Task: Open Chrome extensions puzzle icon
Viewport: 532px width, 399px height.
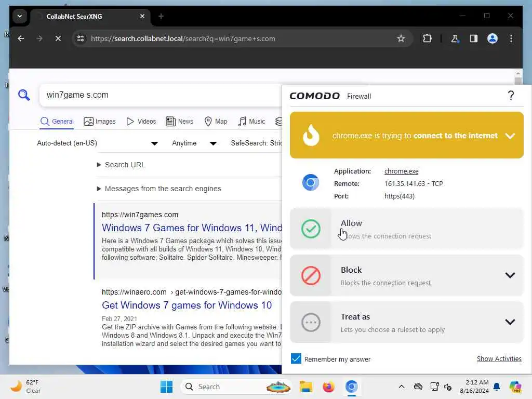Action: pos(427,38)
